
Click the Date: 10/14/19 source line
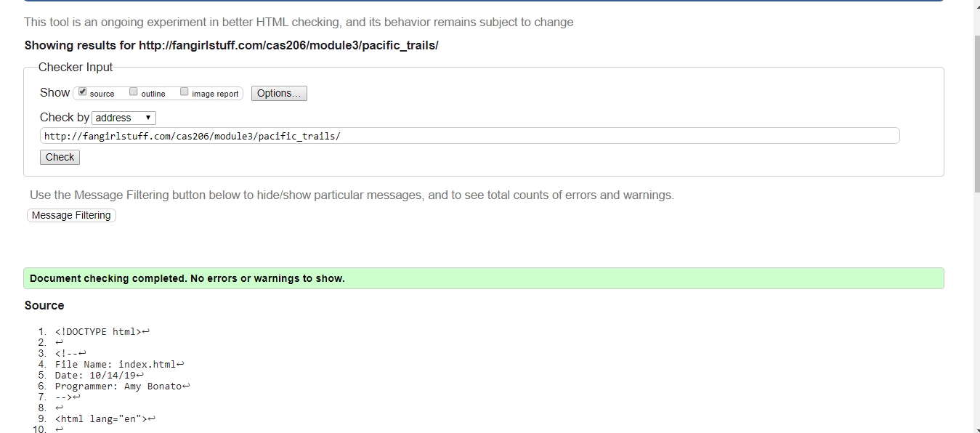tap(95, 376)
